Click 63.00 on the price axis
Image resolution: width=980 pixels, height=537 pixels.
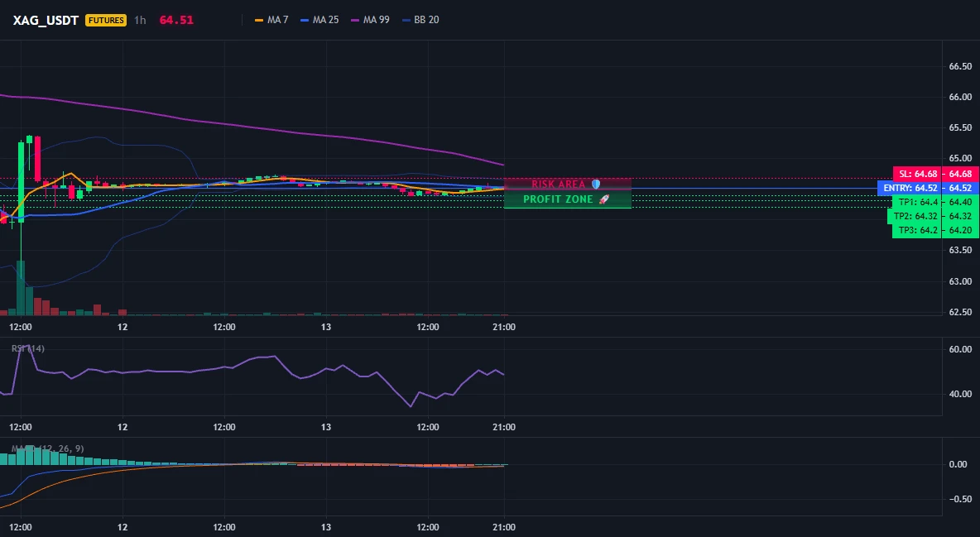tap(960, 281)
